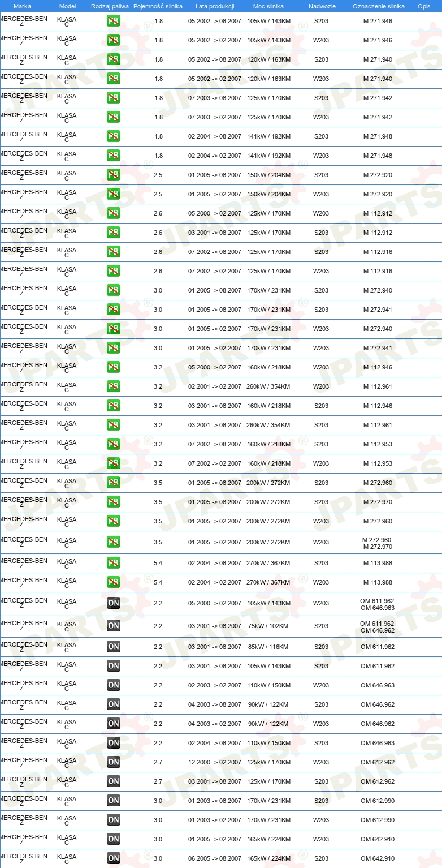Click the ON diesel icon in the 75kW / 102KM row
442x868 pixels.
click(114, 626)
